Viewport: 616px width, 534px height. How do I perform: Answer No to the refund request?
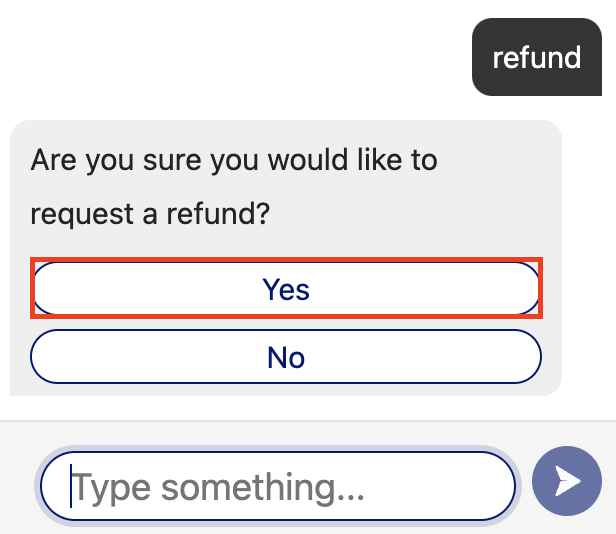(286, 357)
